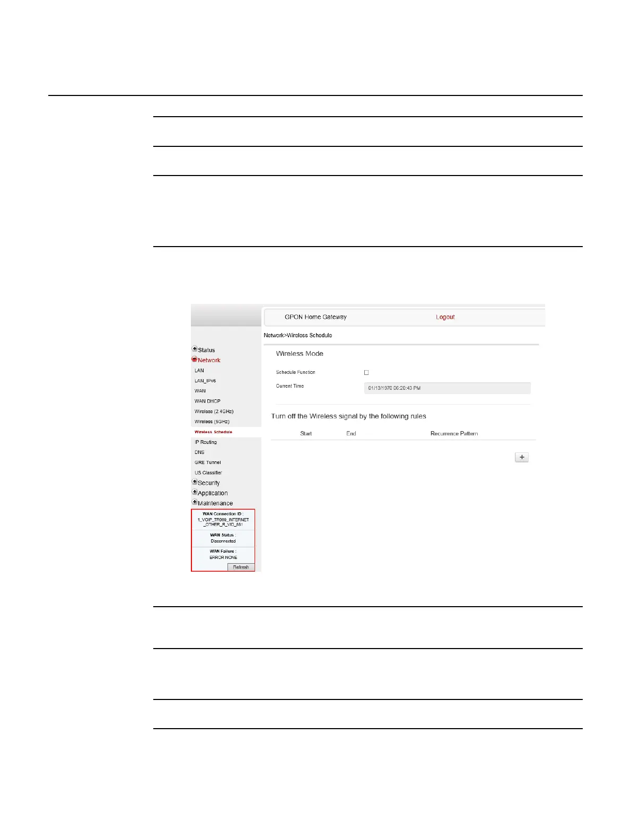631x840 pixels.
Task: Click the Logout link
Action: pyautogui.click(x=445, y=317)
